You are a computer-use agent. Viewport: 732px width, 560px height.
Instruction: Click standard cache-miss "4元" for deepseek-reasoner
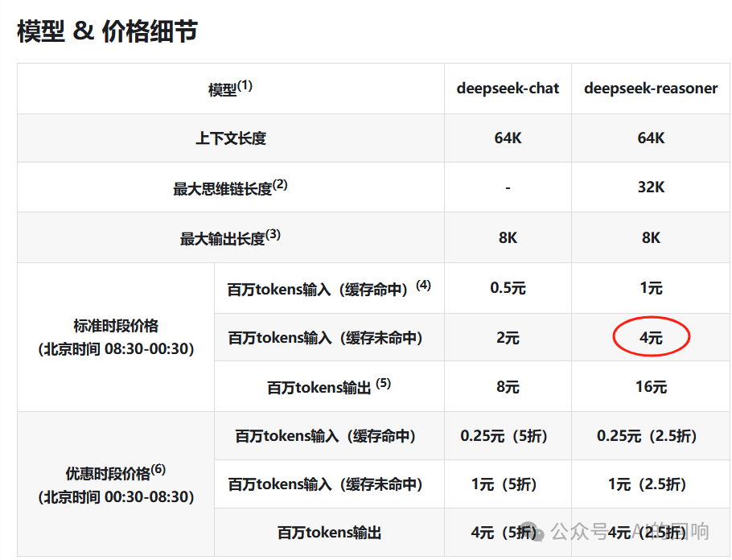point(651,337)
